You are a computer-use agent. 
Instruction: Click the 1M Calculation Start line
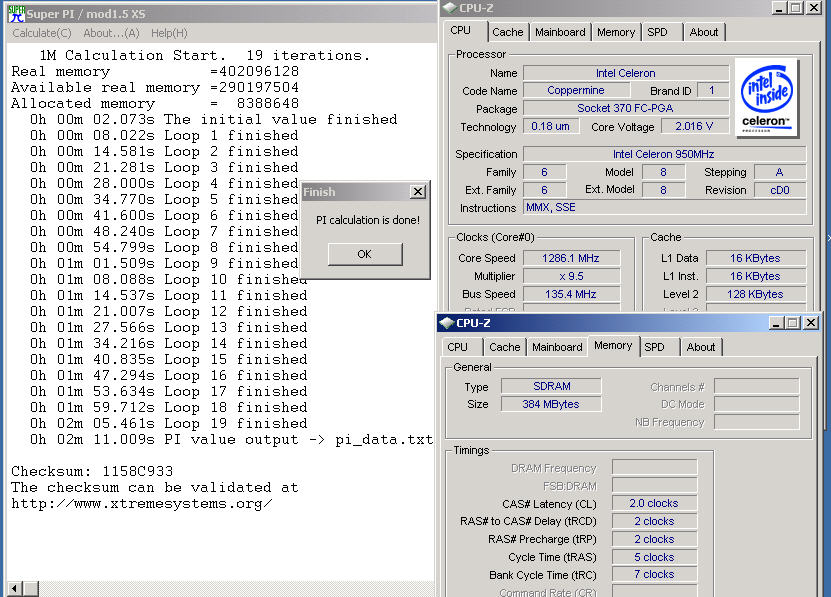[x=205, y=55]
